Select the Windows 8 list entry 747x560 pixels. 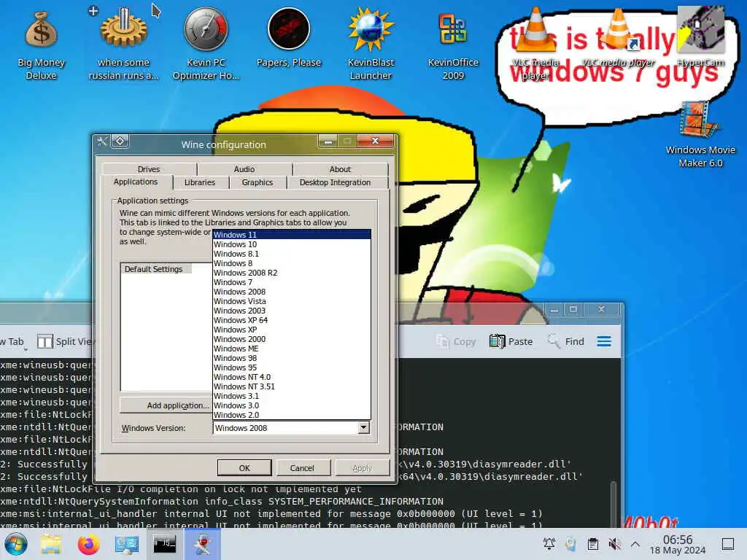click(x=292, y=263)
